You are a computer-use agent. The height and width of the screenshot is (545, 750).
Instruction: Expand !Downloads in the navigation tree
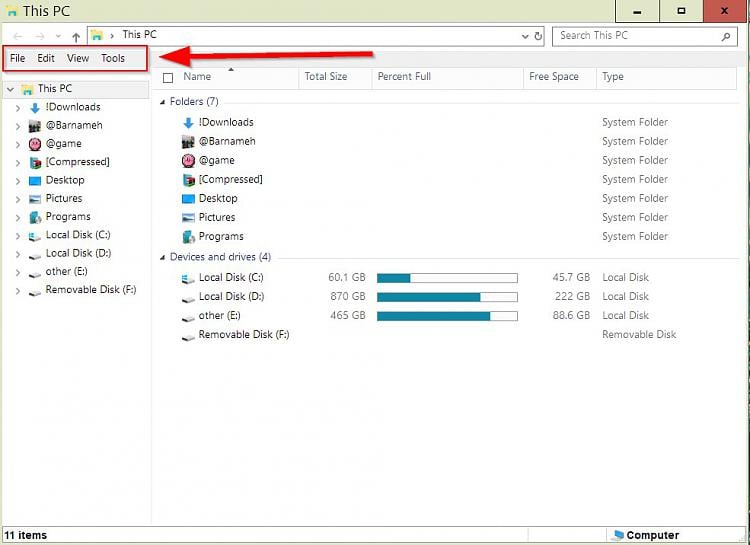pos(18,108)
